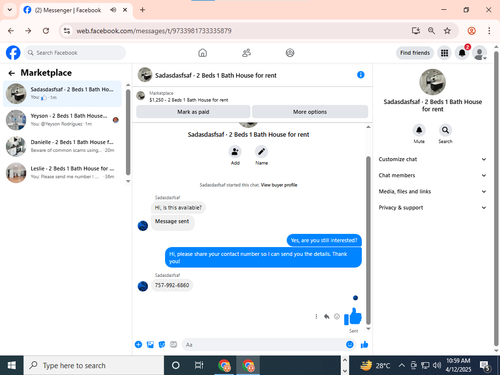Attach a photo using the image icon
This screenshot has height=375, width=500.
click(150, 345)
